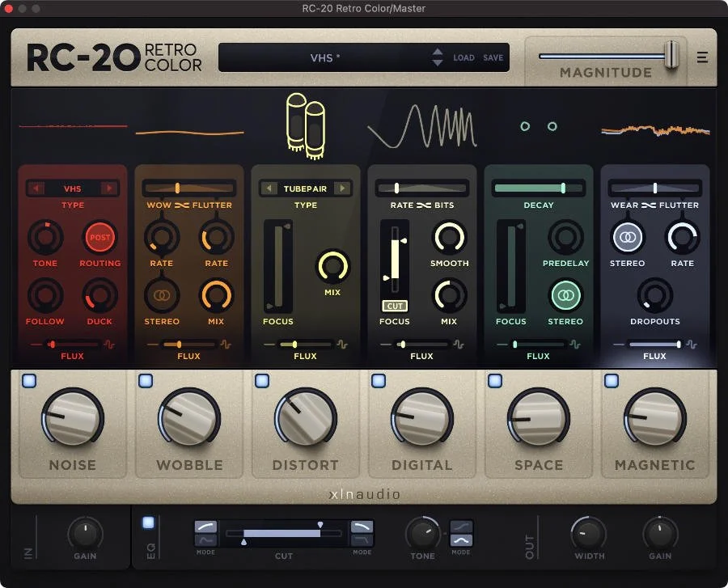Click Magnetic FLUX slider
This screenshot has width=728, height=588.
coord(654,345)
